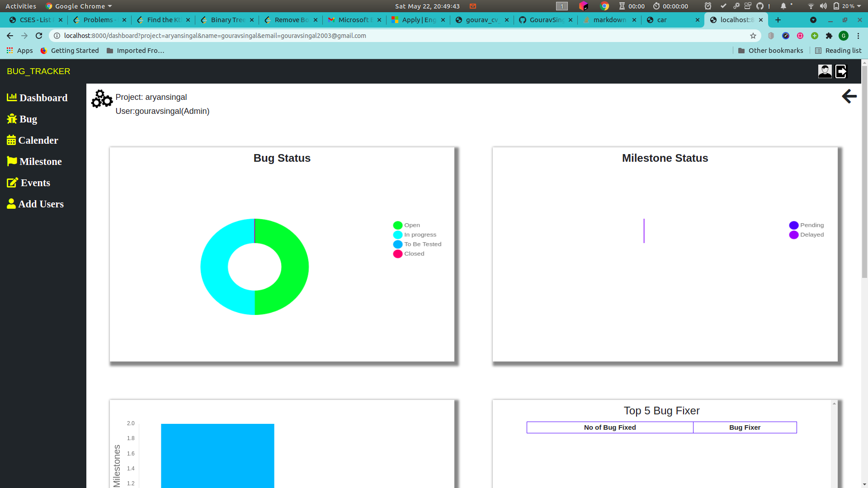The width and height of the screenshot is (868, 488).
Task: Go back using the black arrow icon
Action: tap(849, 96)
